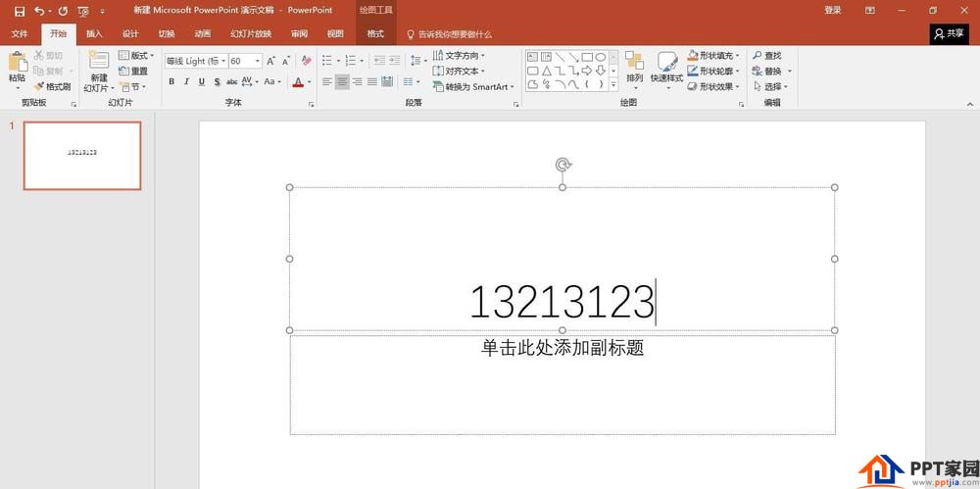Expand the shapes gallery more arrow
The image size is (980, 489).
click(613, 84)
